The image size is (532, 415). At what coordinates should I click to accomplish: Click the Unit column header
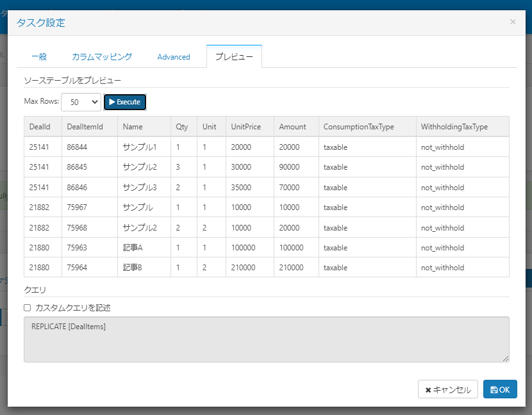coord(212,126)
